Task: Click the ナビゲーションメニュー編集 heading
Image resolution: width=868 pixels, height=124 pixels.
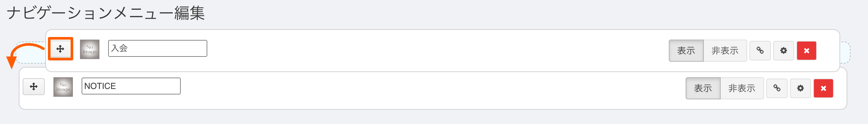Action: pos(106,14)
